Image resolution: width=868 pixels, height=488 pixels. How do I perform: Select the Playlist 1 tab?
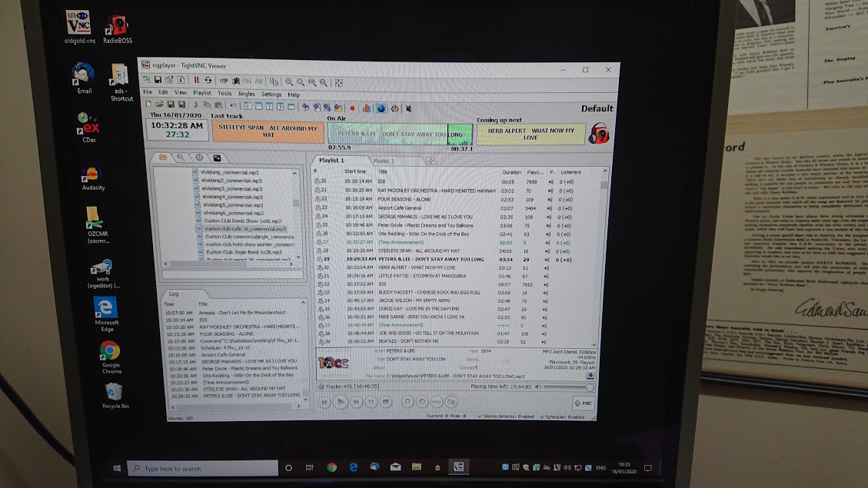pos(331,160)
